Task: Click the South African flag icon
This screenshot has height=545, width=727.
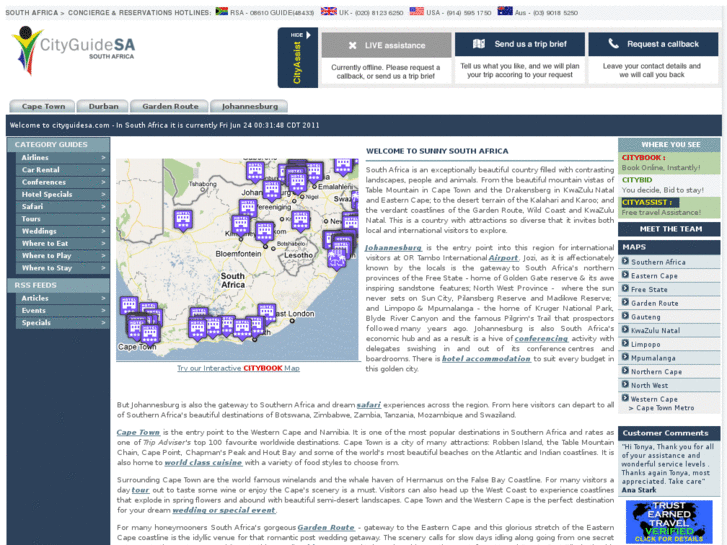Action: 221,11
